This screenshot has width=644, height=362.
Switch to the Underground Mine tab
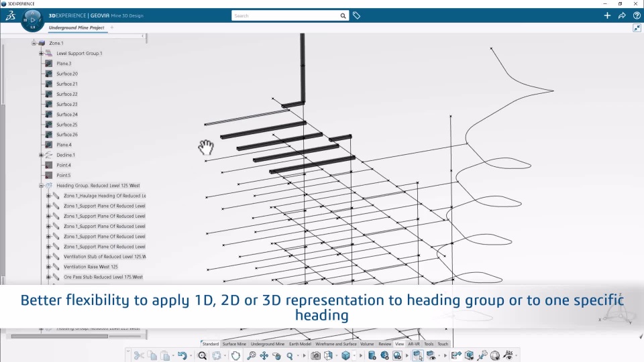[268, 344]
